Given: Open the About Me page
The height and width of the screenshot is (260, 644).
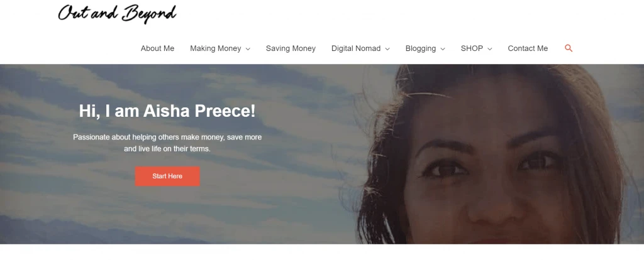Looking at the screenshot, I should click(157, 48).
